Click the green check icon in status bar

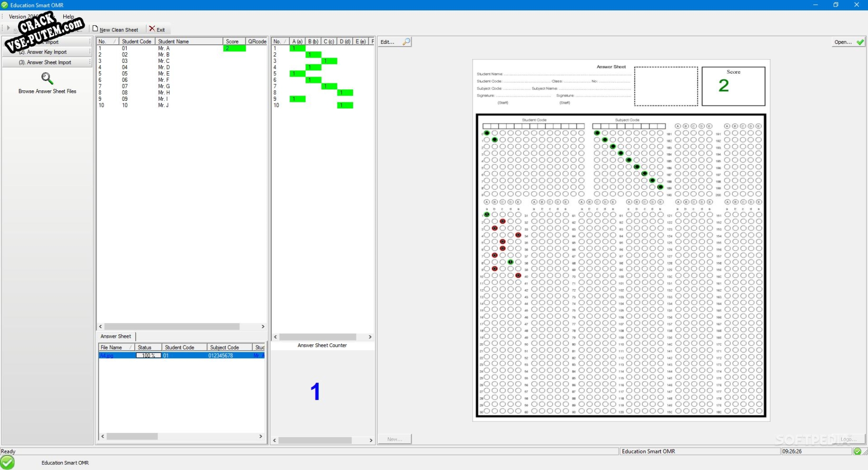[858, 451]
